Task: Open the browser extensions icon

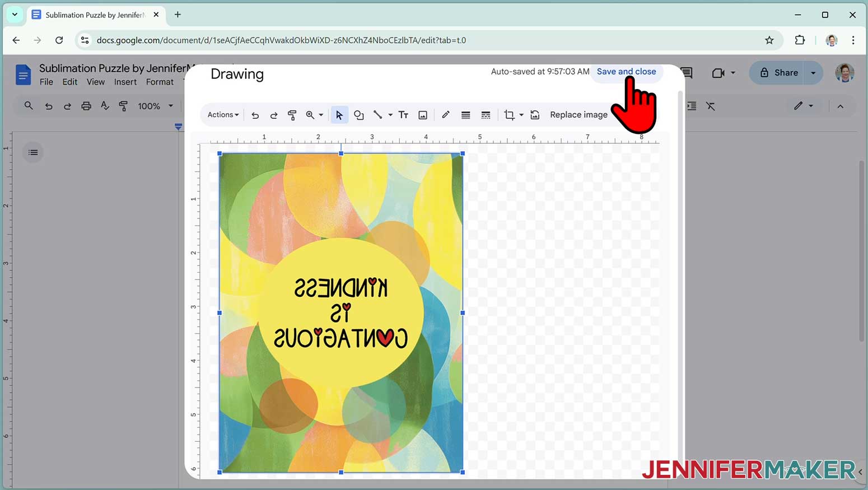Action: click(800, 40)
